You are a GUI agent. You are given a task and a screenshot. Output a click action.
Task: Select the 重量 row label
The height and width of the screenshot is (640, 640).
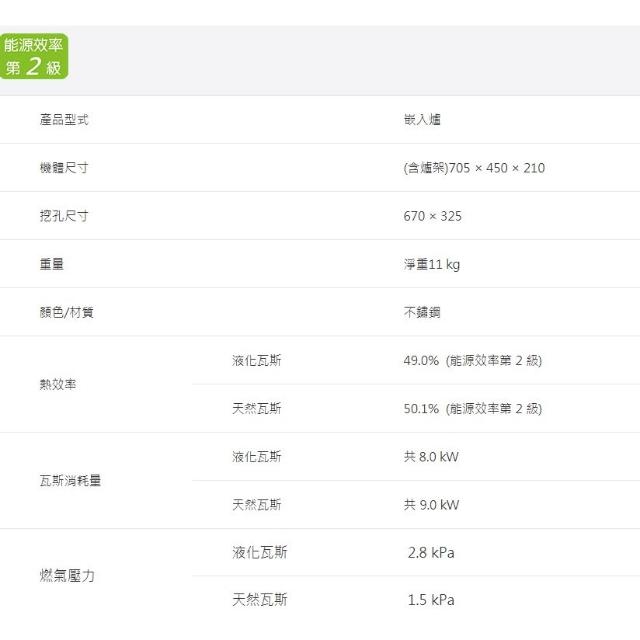pyautogui.click(x=52, y=264)
